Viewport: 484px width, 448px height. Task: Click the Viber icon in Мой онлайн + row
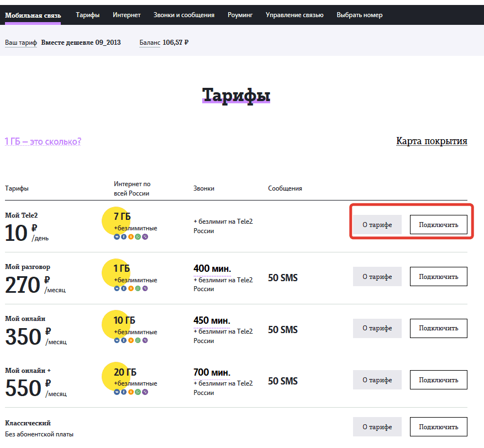(x=145, y=392)
